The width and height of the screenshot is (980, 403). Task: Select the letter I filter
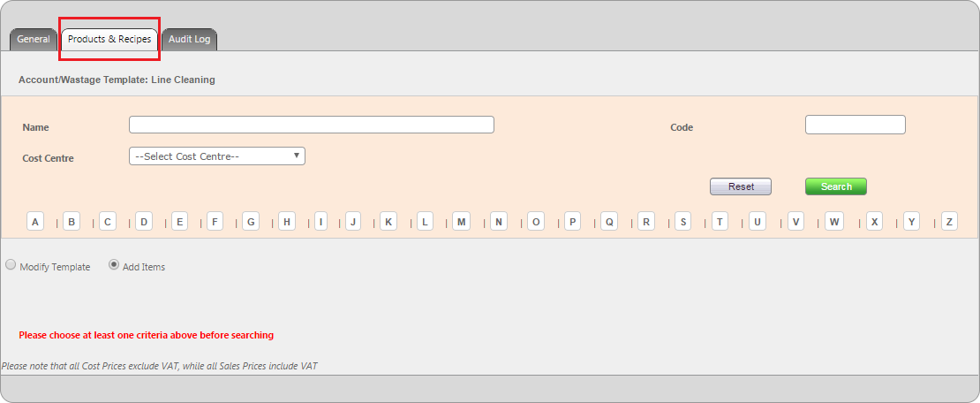[x=320, y=222]
